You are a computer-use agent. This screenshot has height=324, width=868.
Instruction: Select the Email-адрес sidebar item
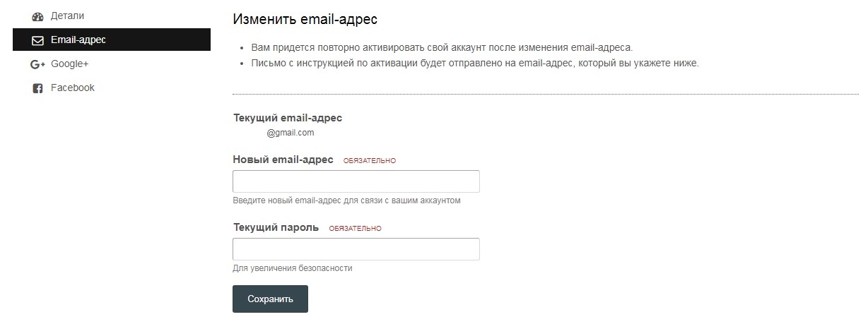[x=112, y=40]
